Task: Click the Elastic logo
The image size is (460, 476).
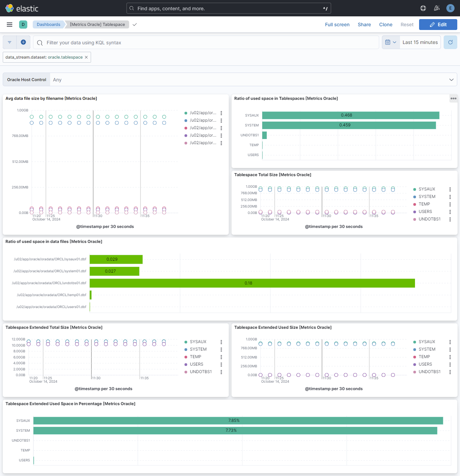Action: 22,8
